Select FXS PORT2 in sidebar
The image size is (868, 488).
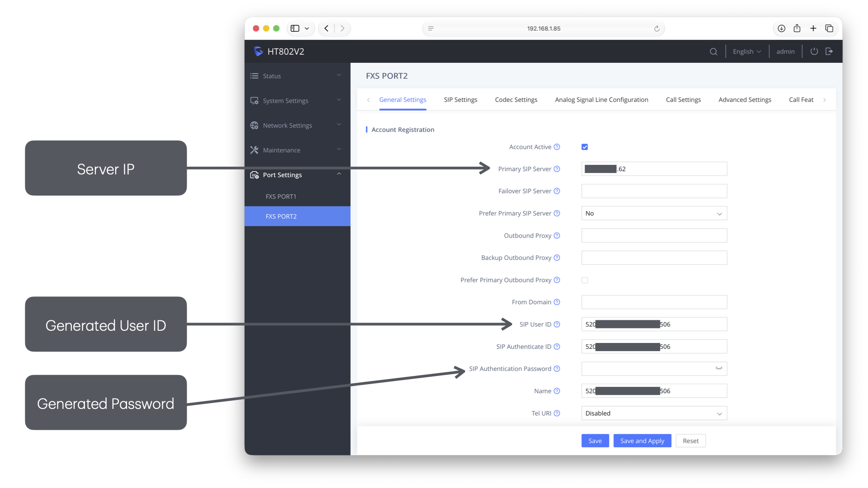[x=297, y=216]
